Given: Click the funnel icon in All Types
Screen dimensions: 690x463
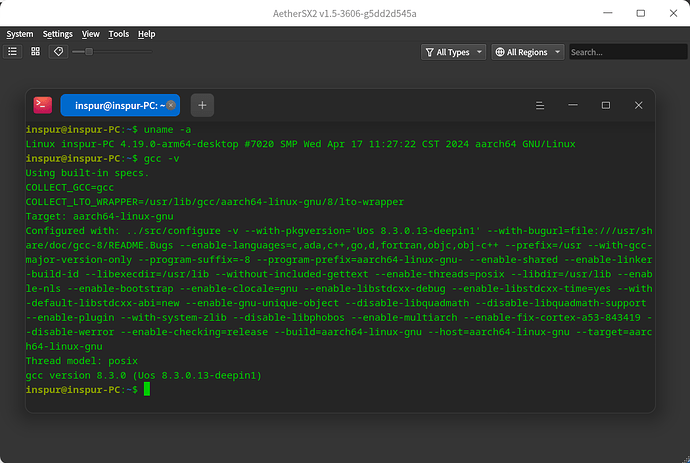Looking at the screenshot, I should [x=429, y=52].
